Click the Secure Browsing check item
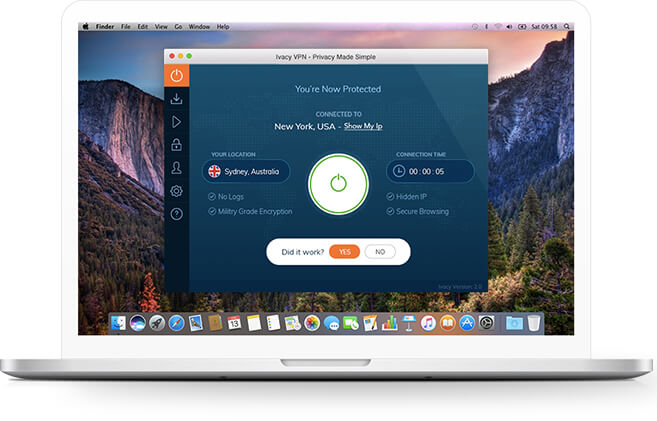Screen dimensions: 657x421 (418, 212)
